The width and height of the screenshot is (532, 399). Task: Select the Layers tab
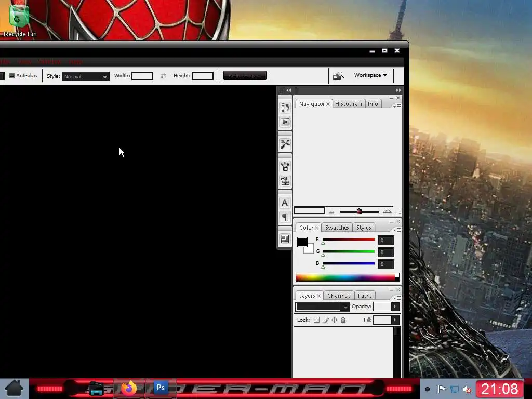307,296
